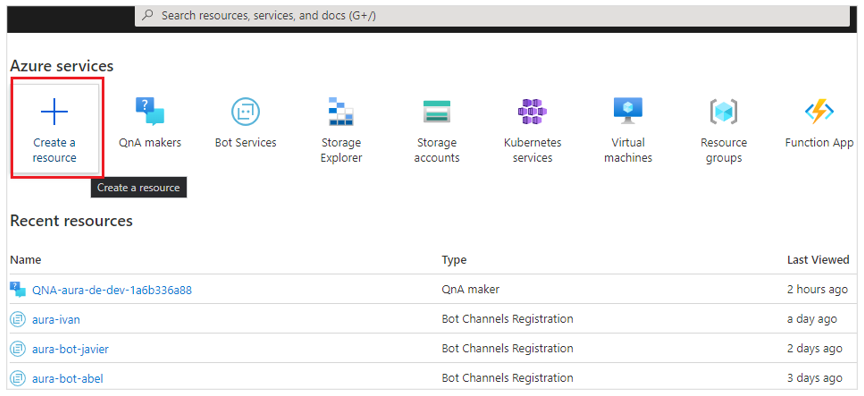The image size is (864, 396).
Task: Click the Last Viewed column header
Action: coord(818,260)
